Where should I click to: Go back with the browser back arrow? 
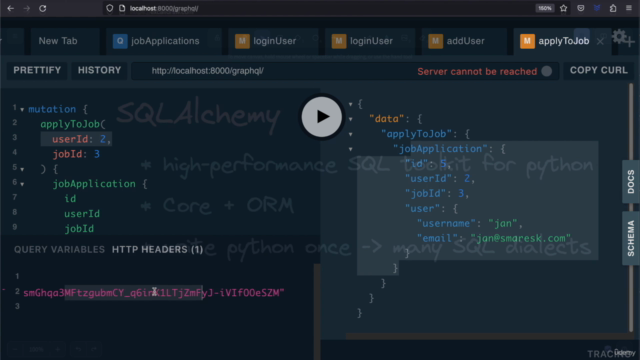(x=11, y=8)
